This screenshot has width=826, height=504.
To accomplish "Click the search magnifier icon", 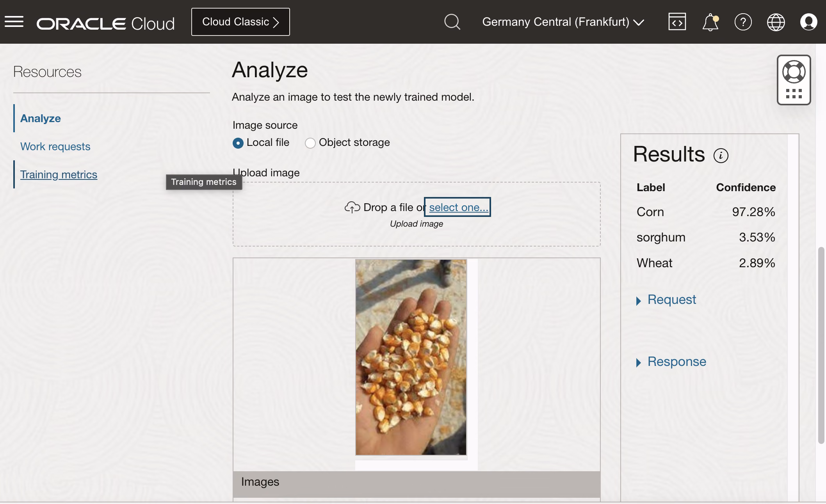I will point(452,22).
